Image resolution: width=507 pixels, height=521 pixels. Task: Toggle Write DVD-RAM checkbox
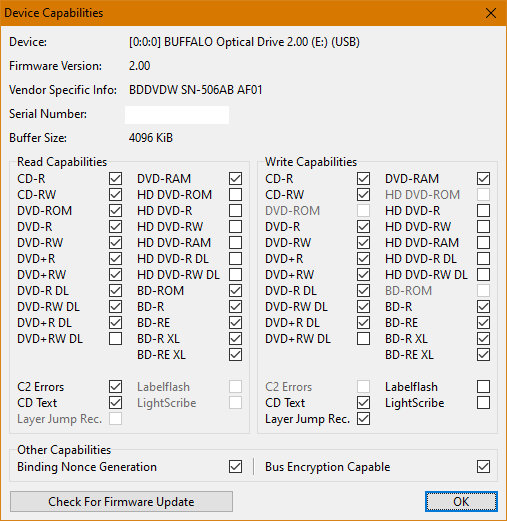click(x=483, y=179)
